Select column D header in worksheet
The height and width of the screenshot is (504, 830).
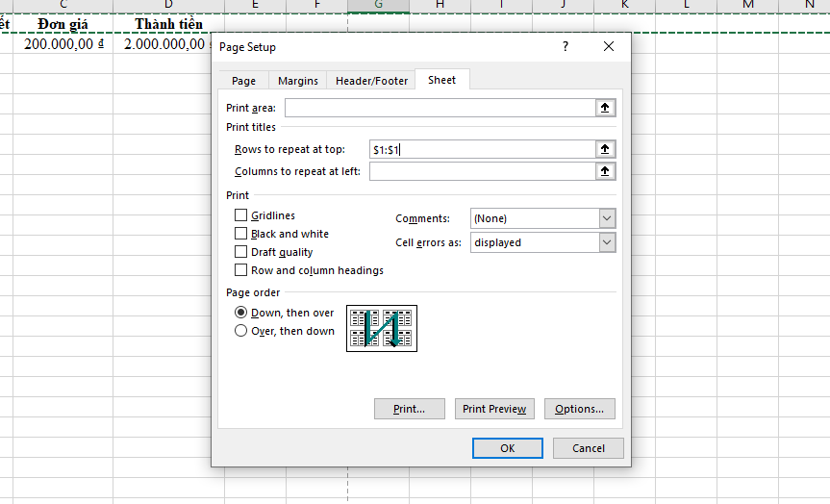tap(168, 6)
